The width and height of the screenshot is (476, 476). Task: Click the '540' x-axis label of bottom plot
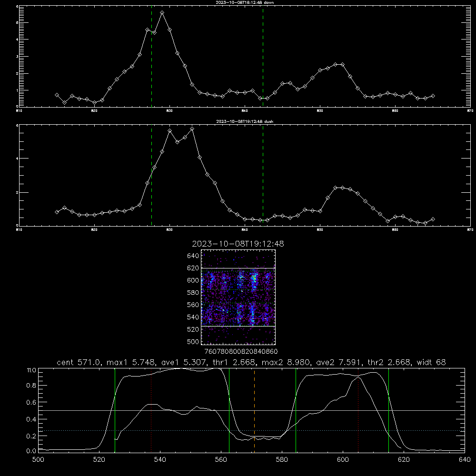coord(160,460)
